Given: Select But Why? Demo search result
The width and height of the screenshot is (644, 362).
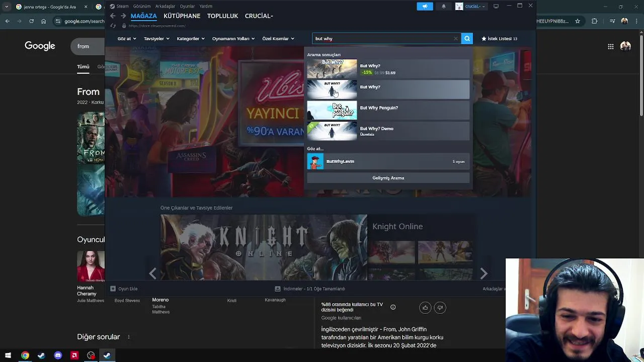Looking at the screenshot, I should [388, 131].
